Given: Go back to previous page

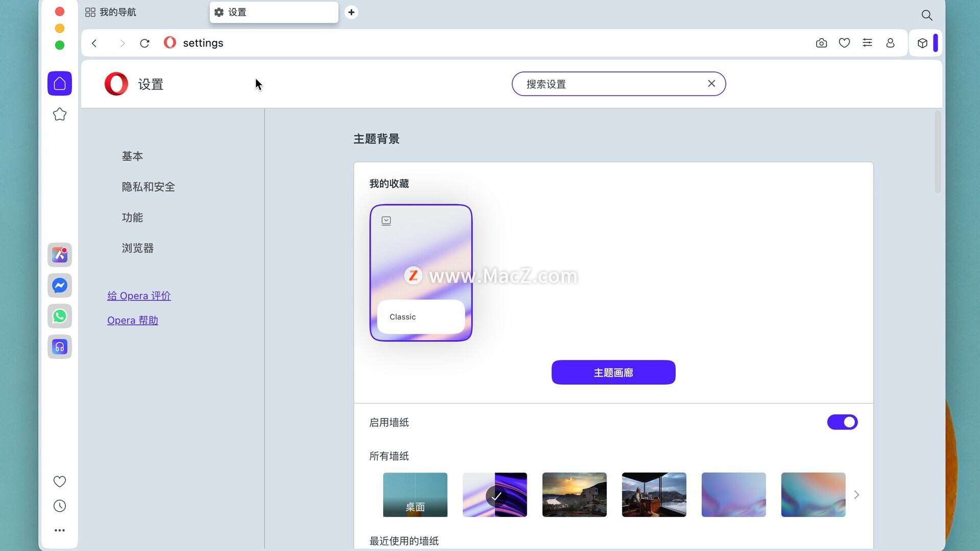Looking at the screenshot, I should click(x=94, y=43).
